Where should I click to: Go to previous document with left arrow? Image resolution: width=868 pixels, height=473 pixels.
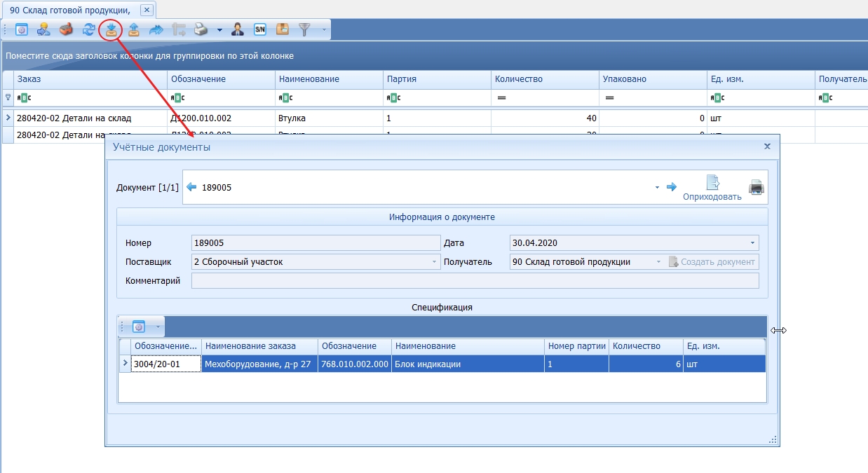point(191,187)
